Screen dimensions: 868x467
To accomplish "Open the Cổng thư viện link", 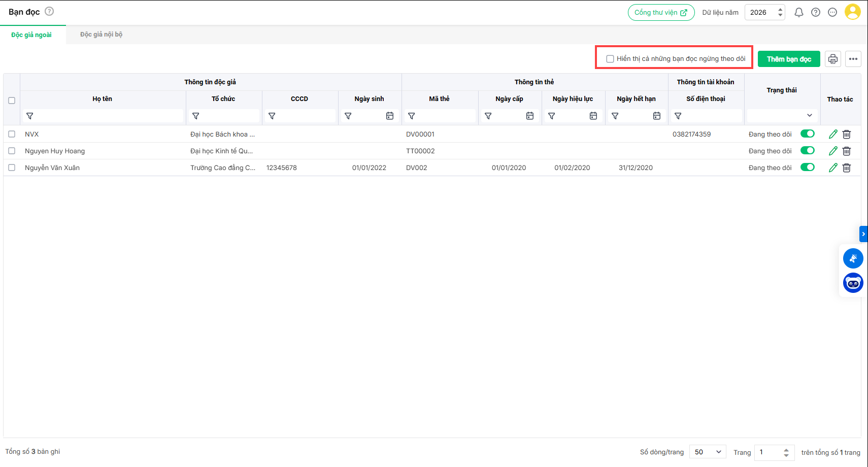I will tap(661, 13).
